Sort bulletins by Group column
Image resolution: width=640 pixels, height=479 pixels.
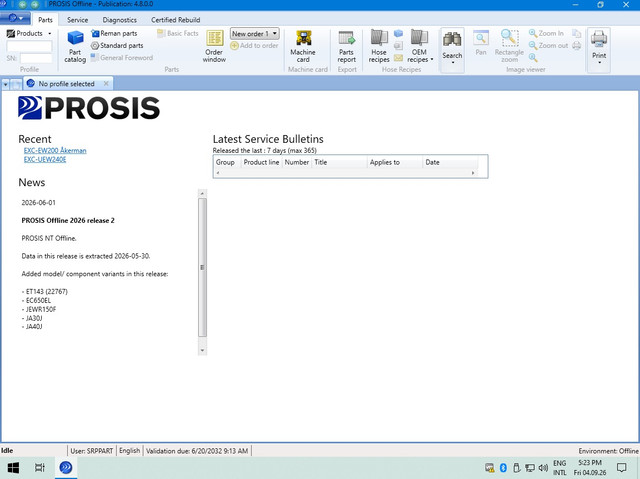coord(227,162)
